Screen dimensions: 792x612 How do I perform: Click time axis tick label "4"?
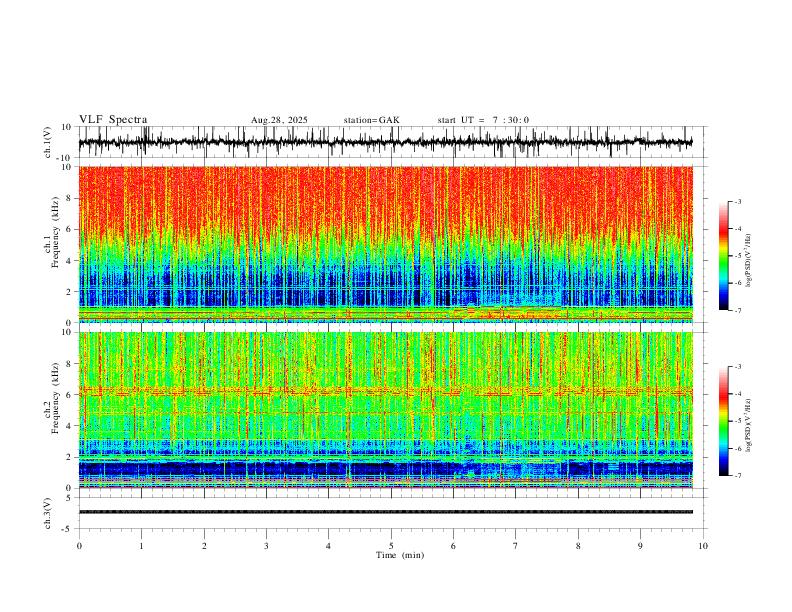[328, 546]
